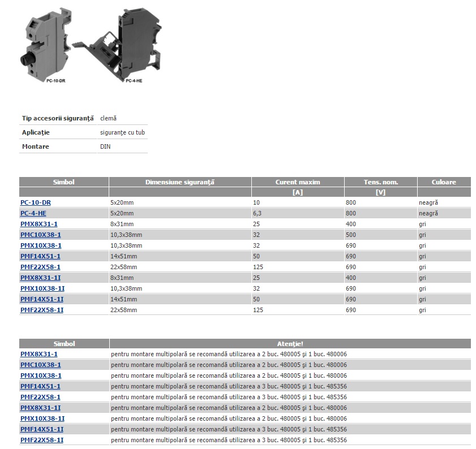Screen dimensions: 476x449
Task: Open PMX10X38-1 link in the specifications table
Action: click(x=41, y=245)
